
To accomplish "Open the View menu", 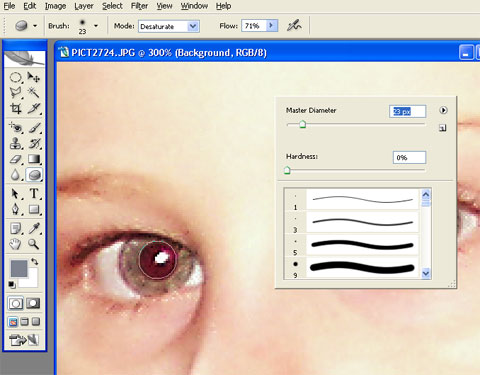I will (164, 6).
